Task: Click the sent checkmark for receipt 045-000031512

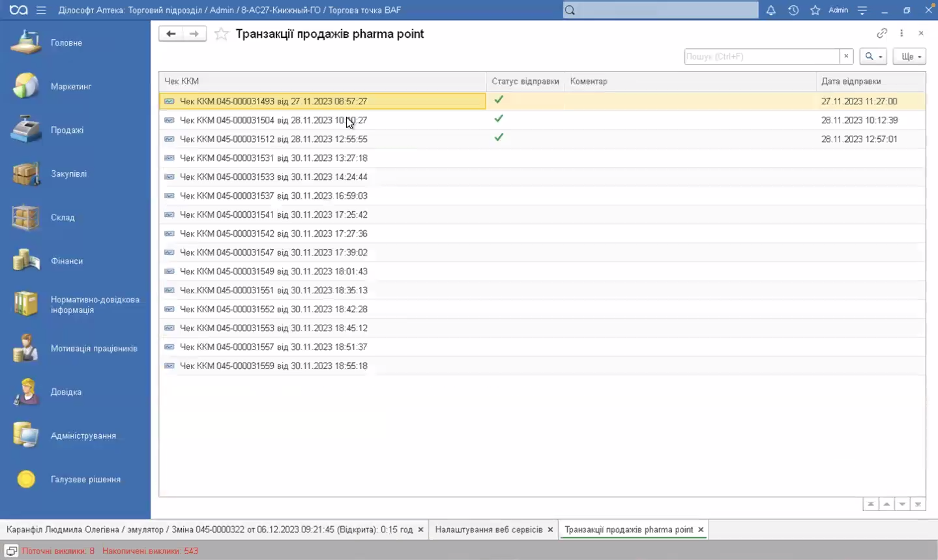Action: [499, 138]
